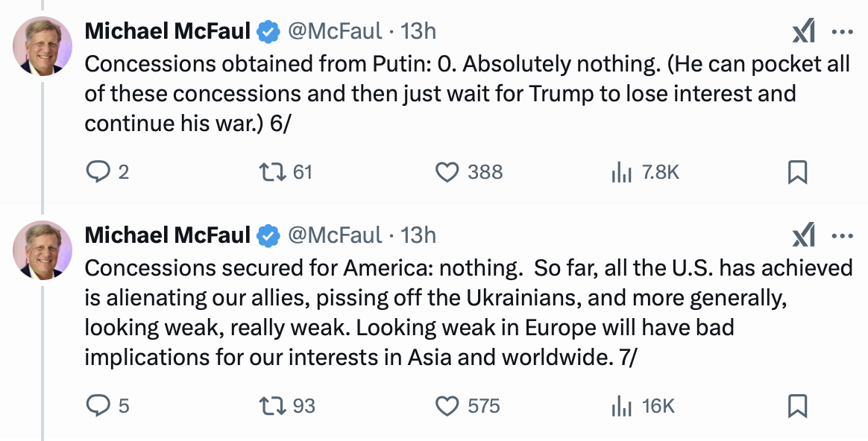Reply to the tweet numbered 7/
This screenshot has height=441, width=868.
98,406
